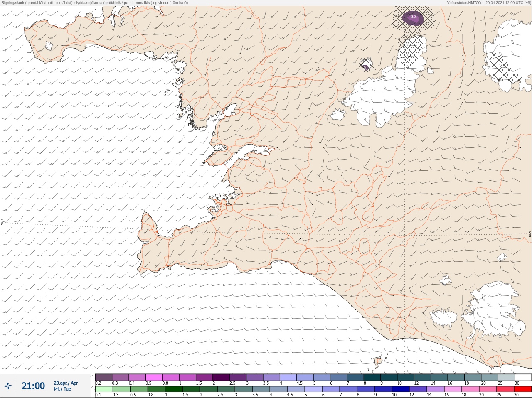Screen dimensions: 532x398
Task: Click the "Rigning/skúrir" map title in the header
Action: pyautogui.click(x=94, y=3)
